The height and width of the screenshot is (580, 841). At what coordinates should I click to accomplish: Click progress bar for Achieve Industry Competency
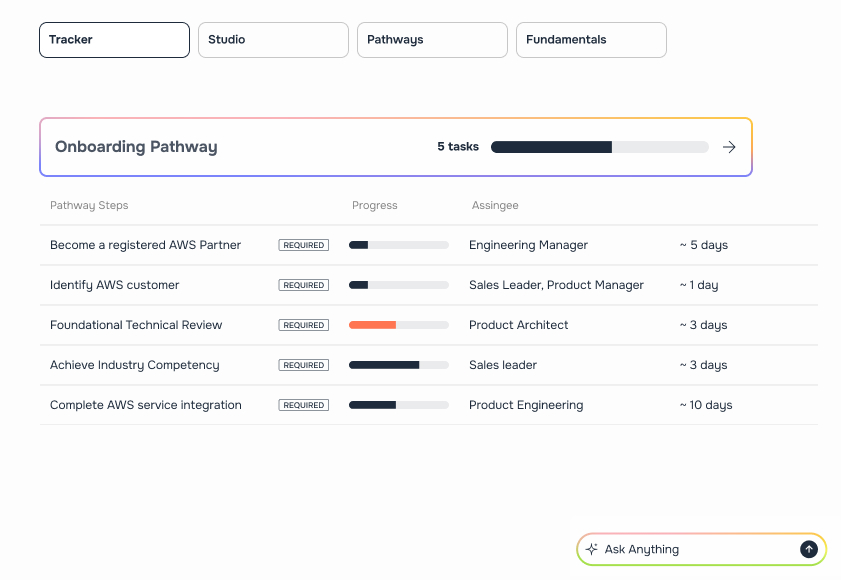point(399,365)
